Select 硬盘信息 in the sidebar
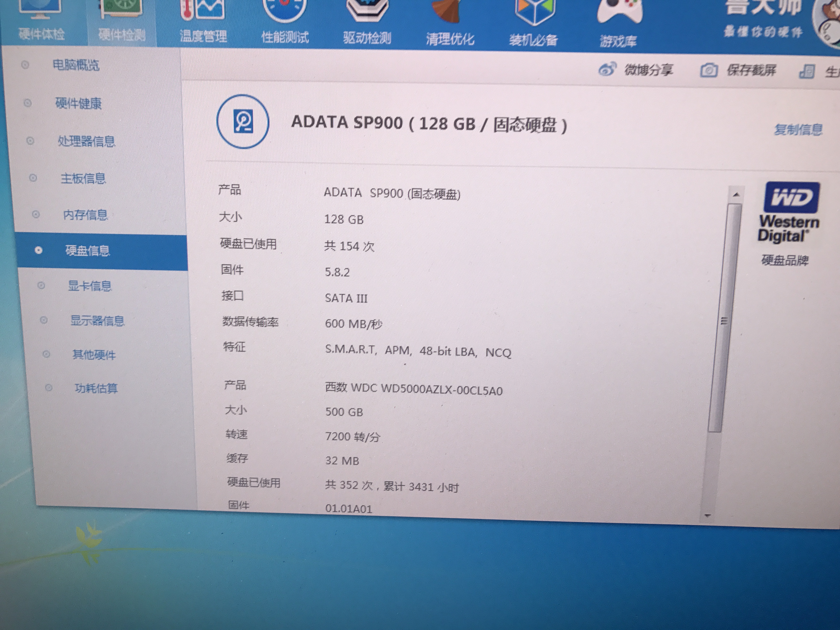 point(88,251)
